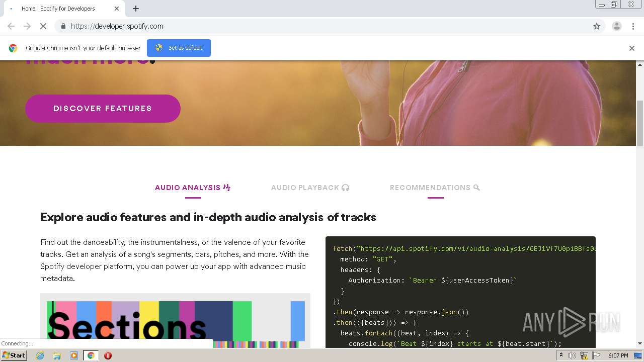Close the Spotify for Developers tab
The width and height of the screenshot is (644, 362).
click(117, 9)
